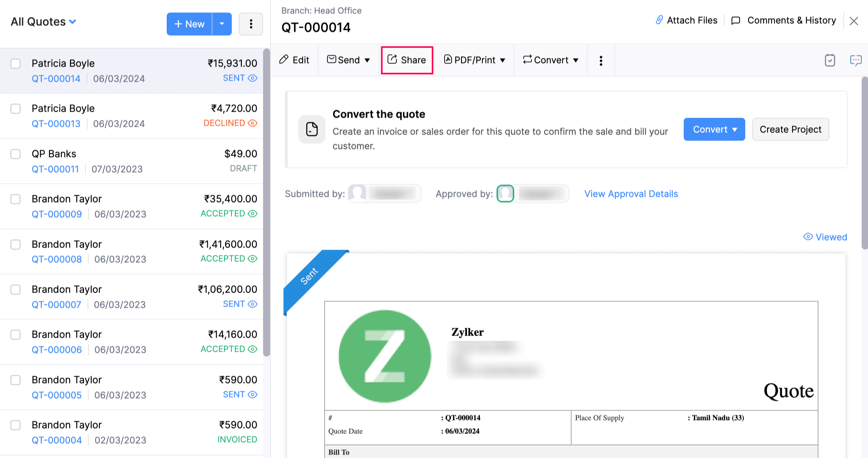Screen dimensions: 868x458
Task: Open the PDF/Print dropdown
Action: [474, 60]
